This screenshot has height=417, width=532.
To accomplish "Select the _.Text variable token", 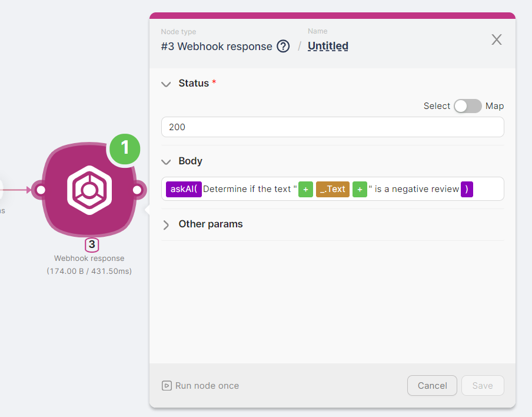I will [332, 189].
